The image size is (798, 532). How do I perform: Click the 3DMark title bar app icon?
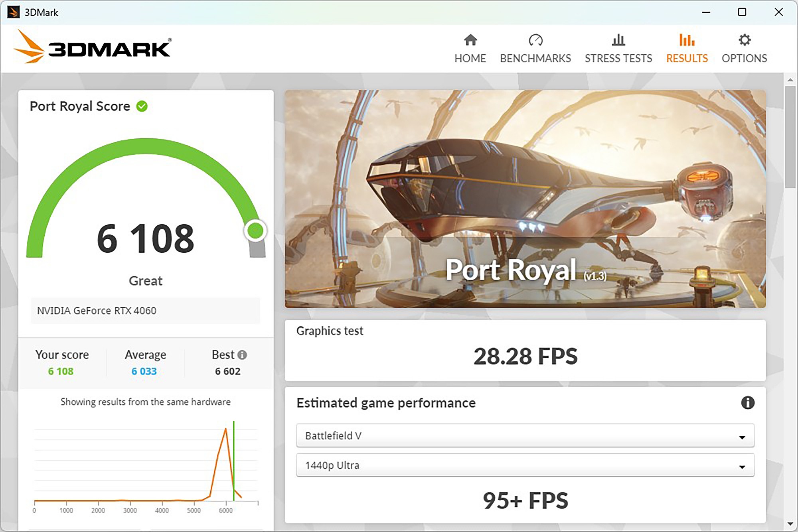click(13, 12)
